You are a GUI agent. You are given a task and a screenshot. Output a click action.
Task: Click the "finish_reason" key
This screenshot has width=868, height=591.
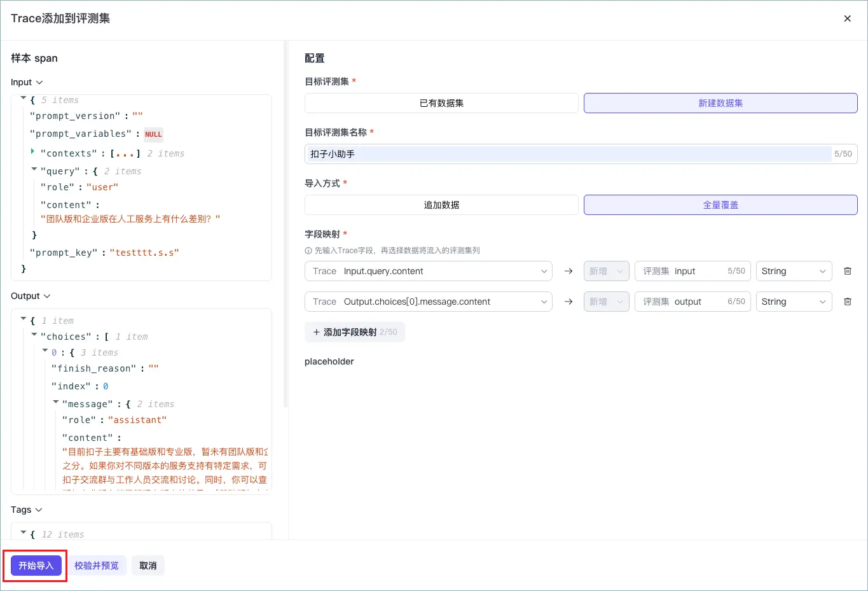(x=94, y=368)
